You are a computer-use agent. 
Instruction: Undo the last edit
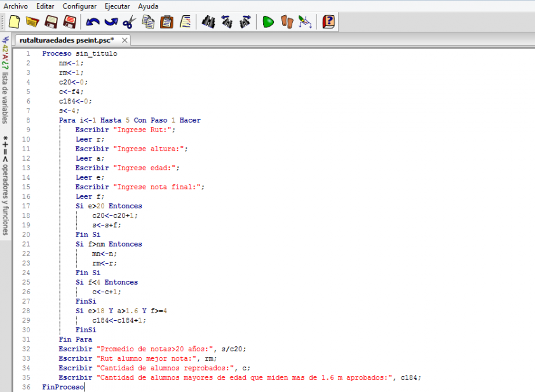(93, 22)
